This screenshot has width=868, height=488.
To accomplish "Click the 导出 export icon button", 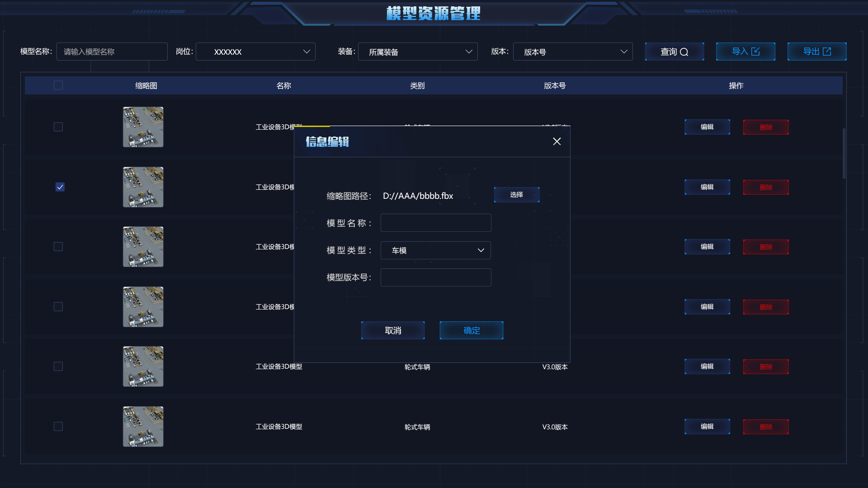I will coord(816,52).
